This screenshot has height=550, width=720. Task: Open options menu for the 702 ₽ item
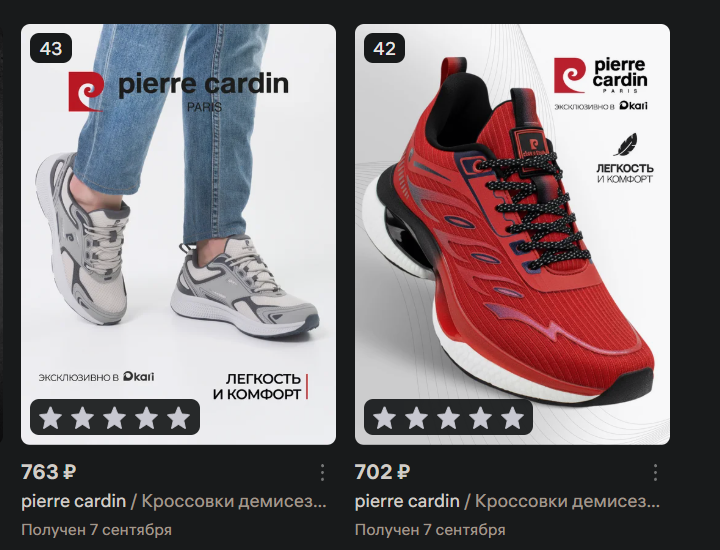[655, 472]
